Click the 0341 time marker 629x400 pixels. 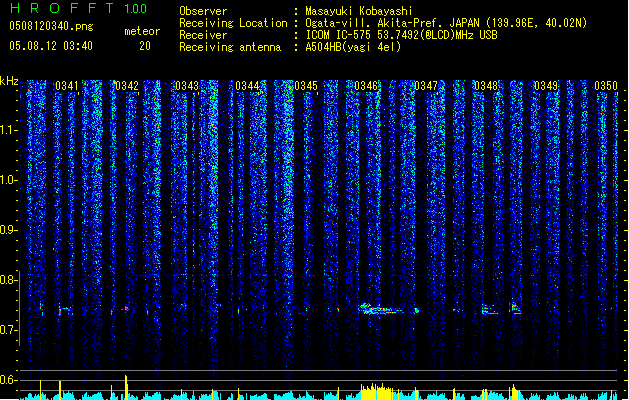(67, 86)
